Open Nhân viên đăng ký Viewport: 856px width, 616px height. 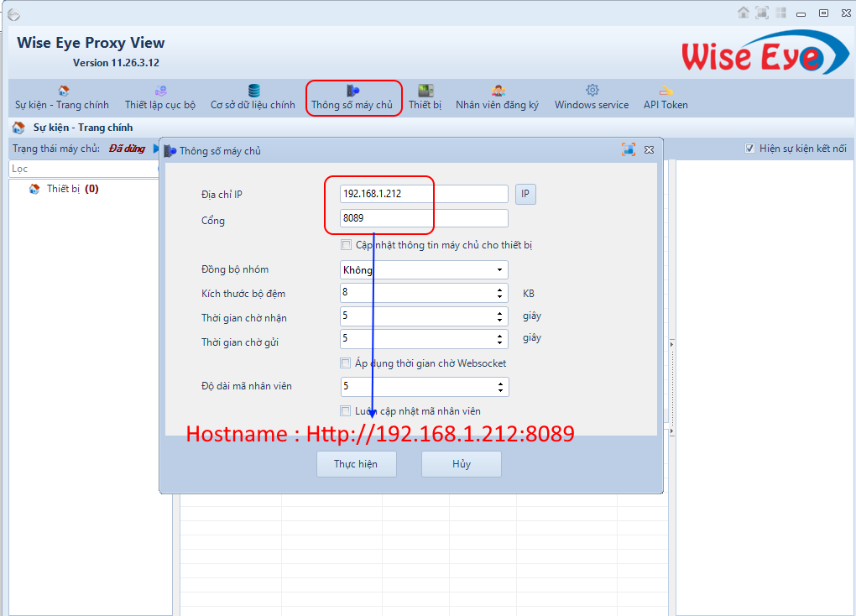click(497, 96)
